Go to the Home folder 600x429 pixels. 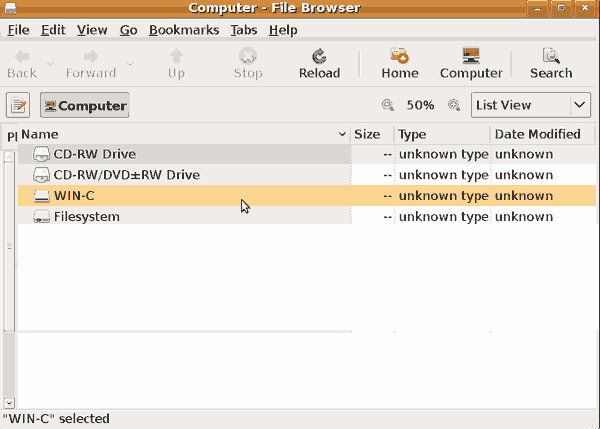(400, 64)
